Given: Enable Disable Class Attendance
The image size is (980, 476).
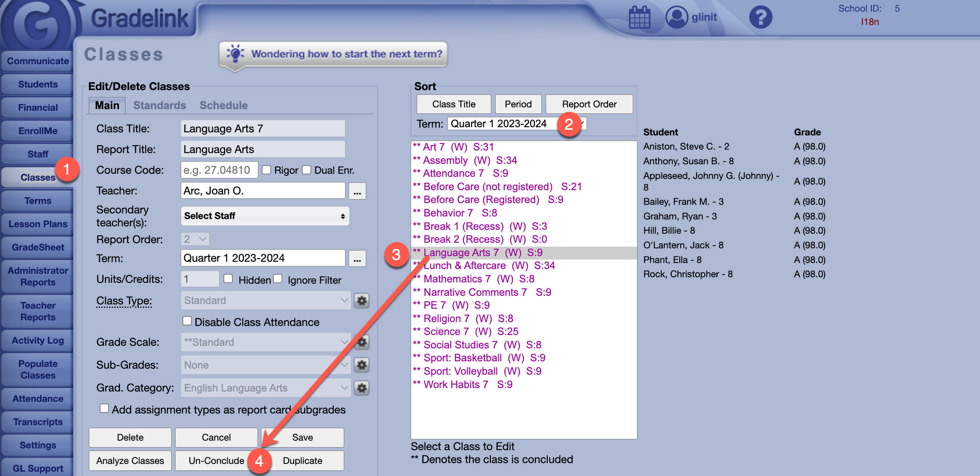Looking at the screenshot, I should 187,321.
